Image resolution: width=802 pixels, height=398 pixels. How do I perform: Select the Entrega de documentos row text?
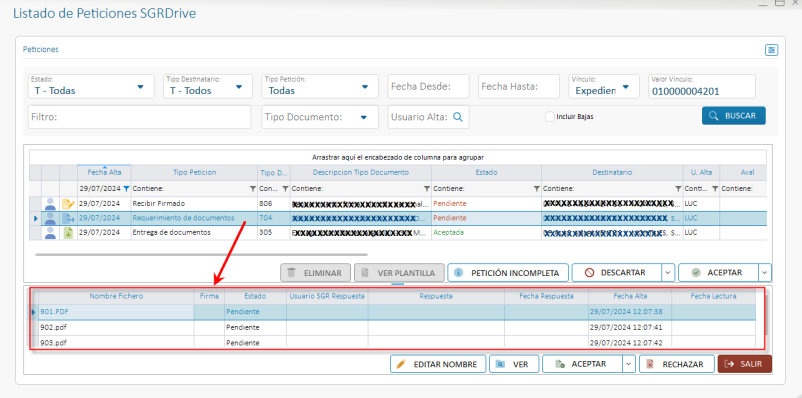point(171,232)
